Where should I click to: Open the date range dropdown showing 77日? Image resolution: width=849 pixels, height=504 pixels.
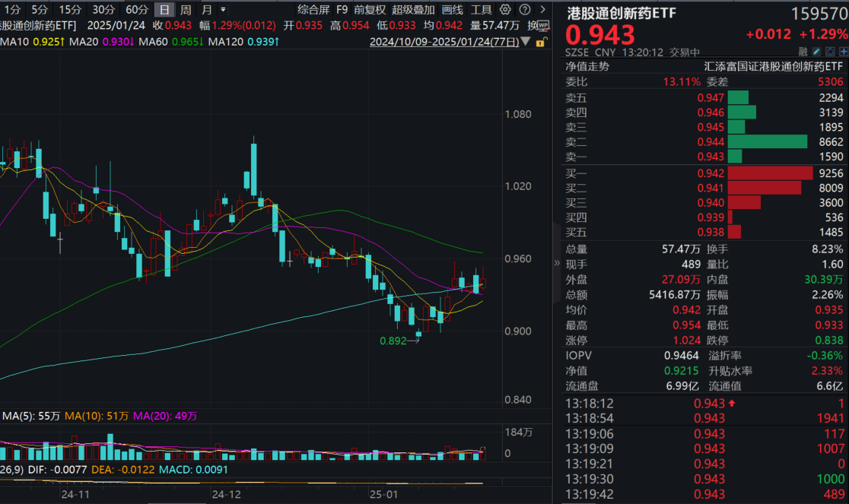point(525,42)
